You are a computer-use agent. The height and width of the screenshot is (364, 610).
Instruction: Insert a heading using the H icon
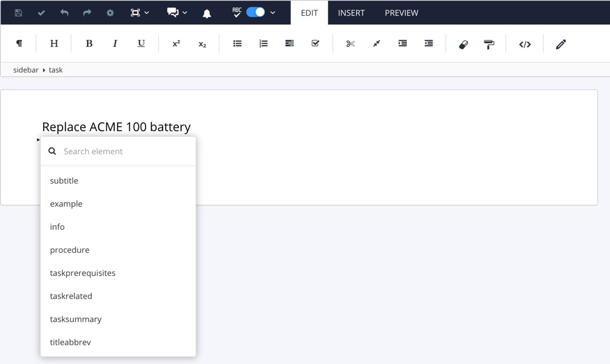54,44
